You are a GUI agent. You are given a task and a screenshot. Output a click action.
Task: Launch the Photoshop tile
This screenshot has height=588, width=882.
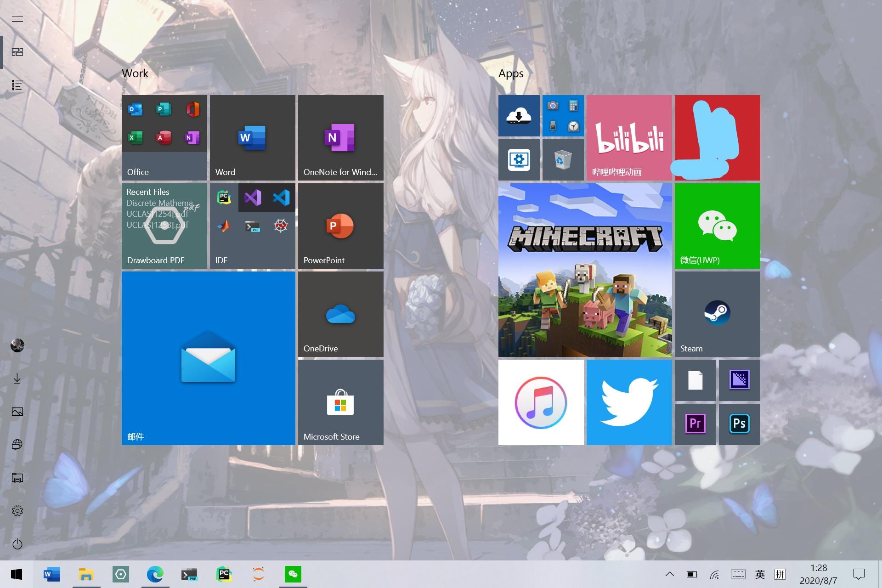click(739, 424)
